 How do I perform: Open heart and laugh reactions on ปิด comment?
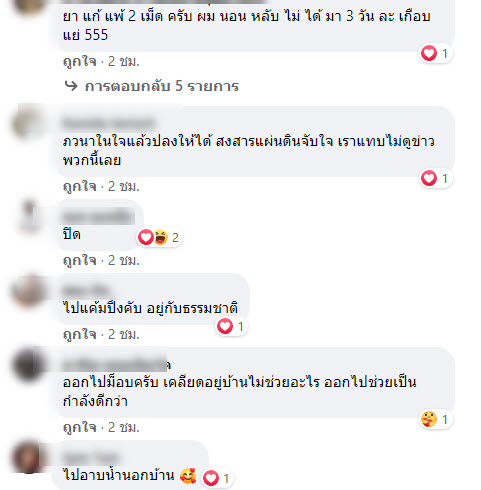(159, 237)
